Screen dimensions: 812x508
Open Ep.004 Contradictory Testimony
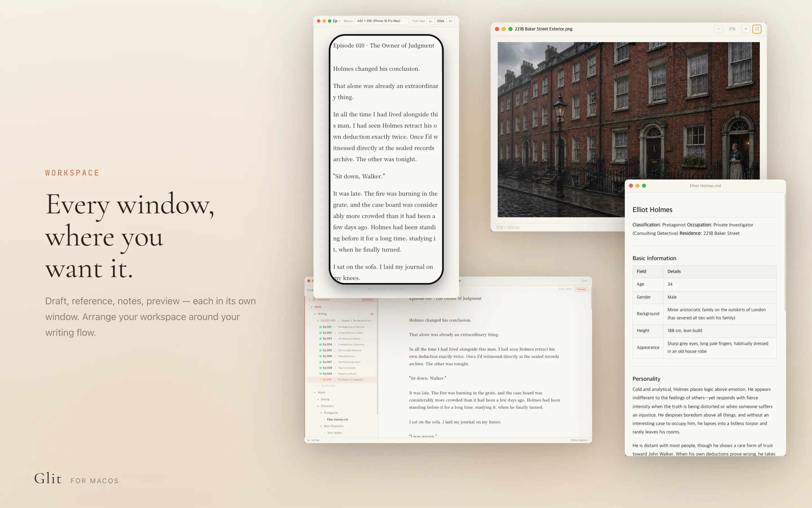point(342,344)
